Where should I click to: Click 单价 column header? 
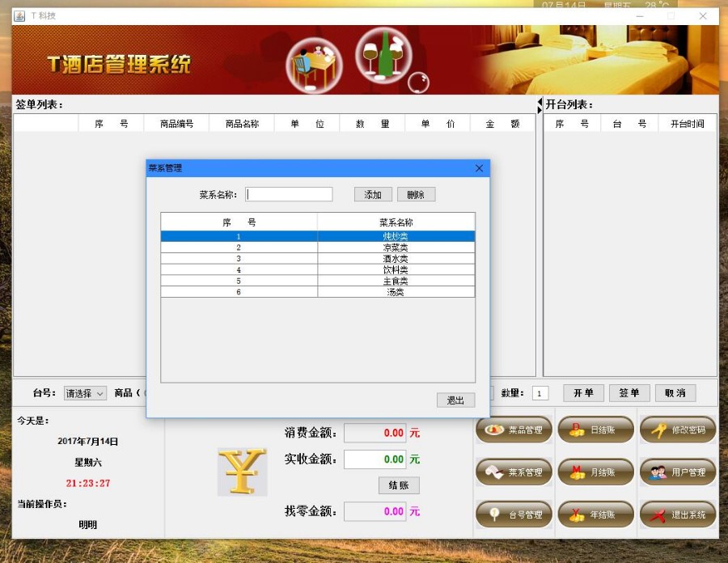pyautogui.click(x=438, y=124)
